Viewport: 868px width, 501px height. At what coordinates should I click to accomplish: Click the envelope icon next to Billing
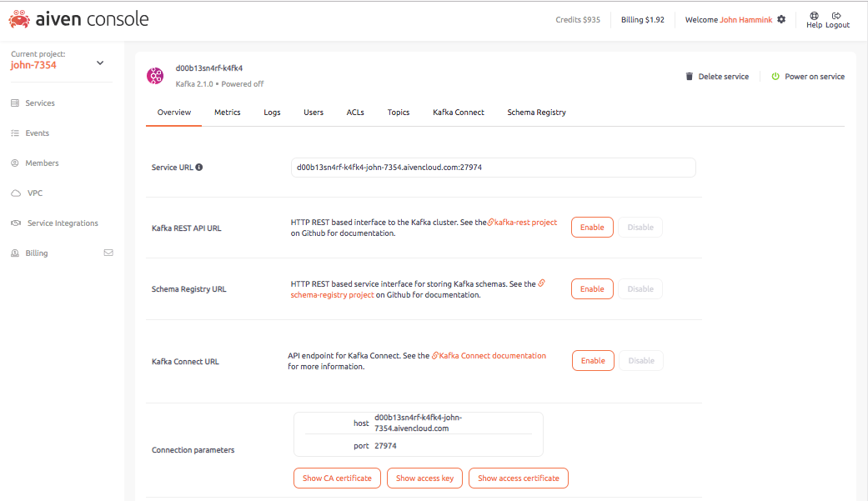108,253
